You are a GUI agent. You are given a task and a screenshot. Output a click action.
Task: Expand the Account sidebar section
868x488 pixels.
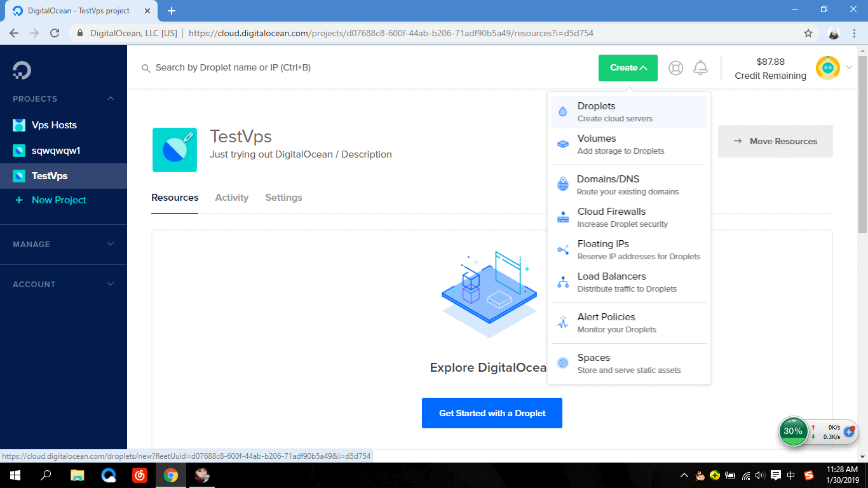(111, 284)
